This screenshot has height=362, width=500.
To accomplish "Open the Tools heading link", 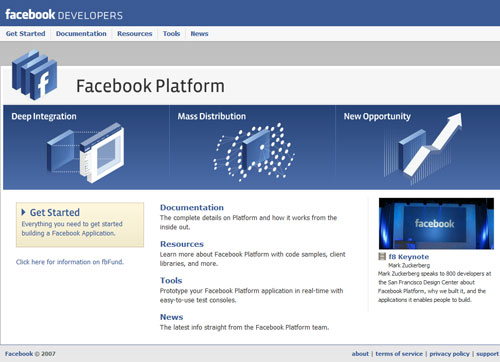I will click(171, 280).
